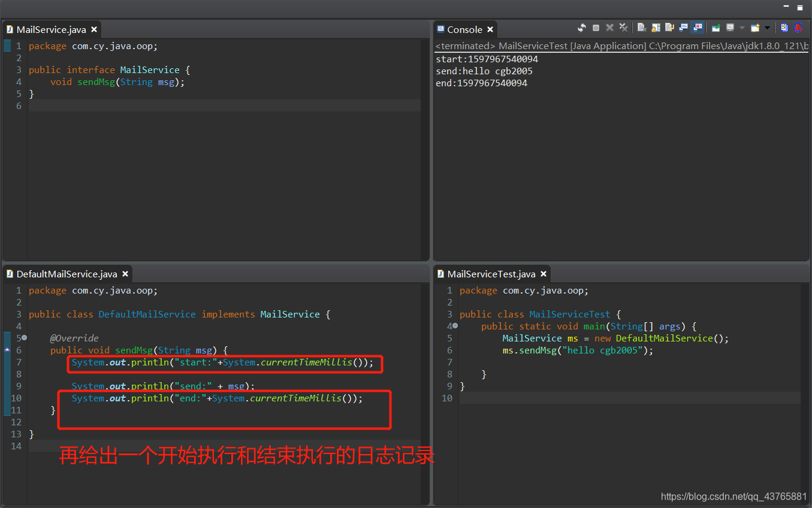Image resolution: width=812 pixels, height=508 pixels.
Task: Pin the Console view
Action: [716, 28]
